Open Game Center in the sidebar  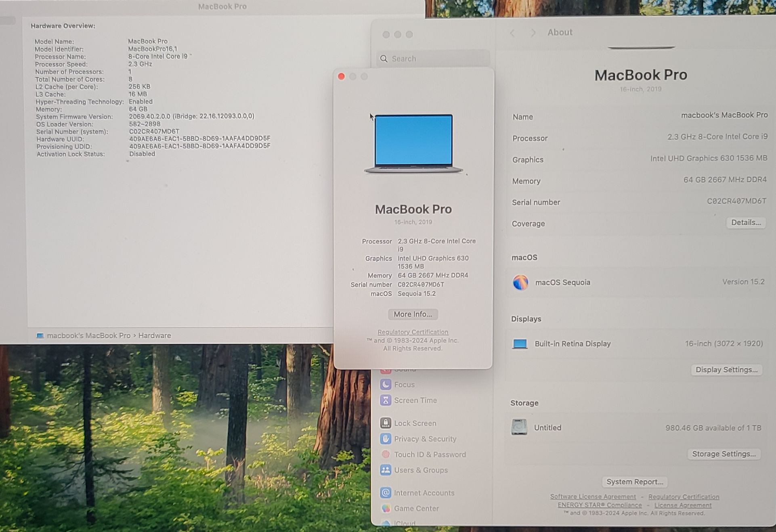pos(416,509)
